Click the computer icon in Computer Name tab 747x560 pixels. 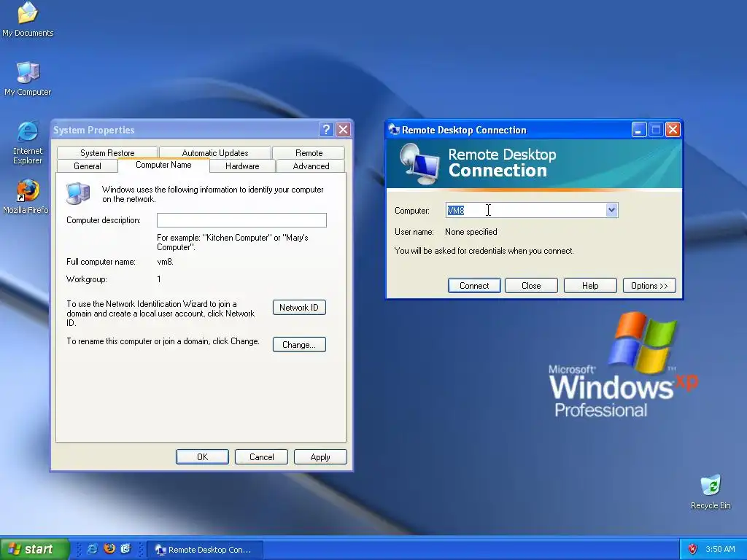77,193
